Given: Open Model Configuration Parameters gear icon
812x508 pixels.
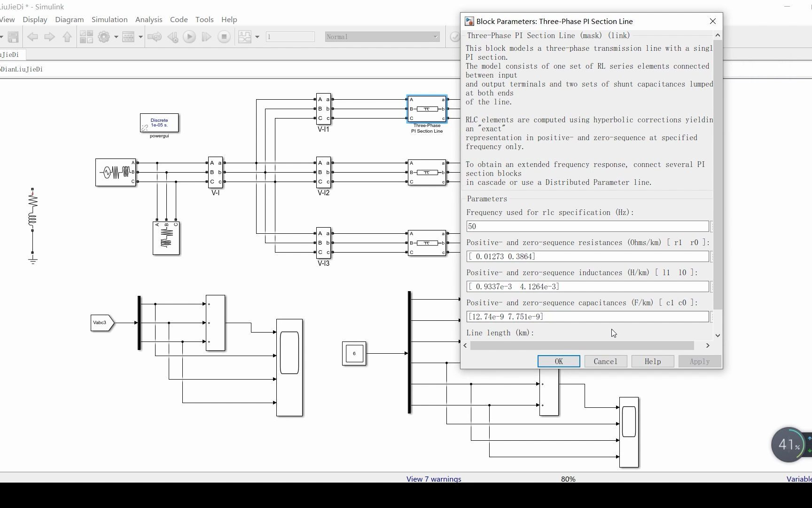Looking at the screenshot, I should click(x=104, y=37).
